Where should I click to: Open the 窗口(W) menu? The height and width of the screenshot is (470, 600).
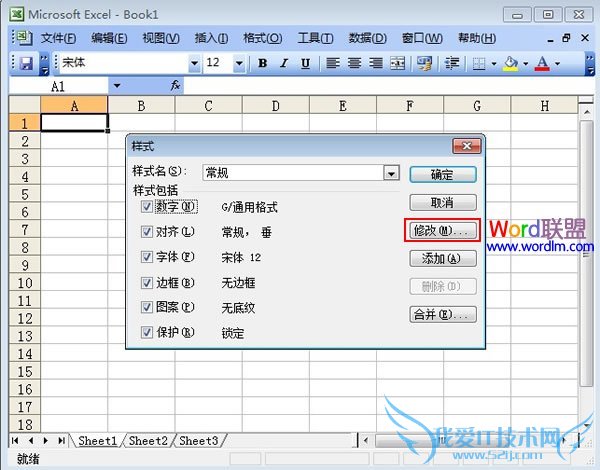point(422,38)
